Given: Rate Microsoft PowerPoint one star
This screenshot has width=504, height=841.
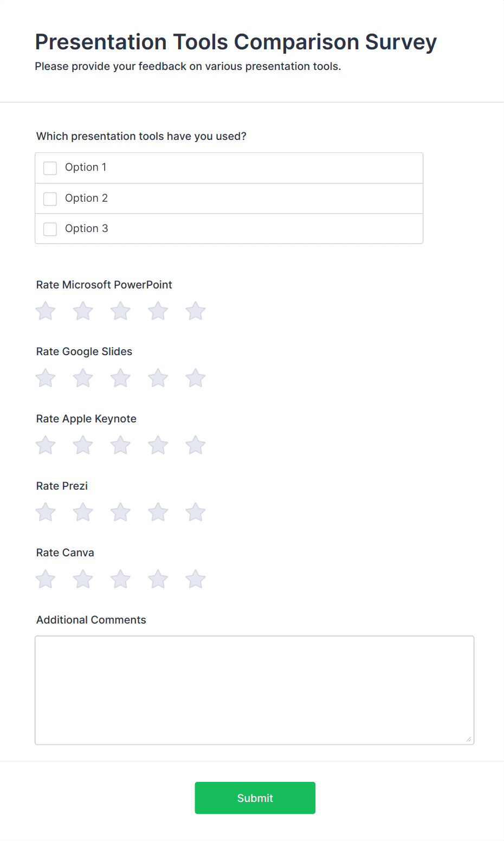Looking at the screenshot, I should point(46,311).
